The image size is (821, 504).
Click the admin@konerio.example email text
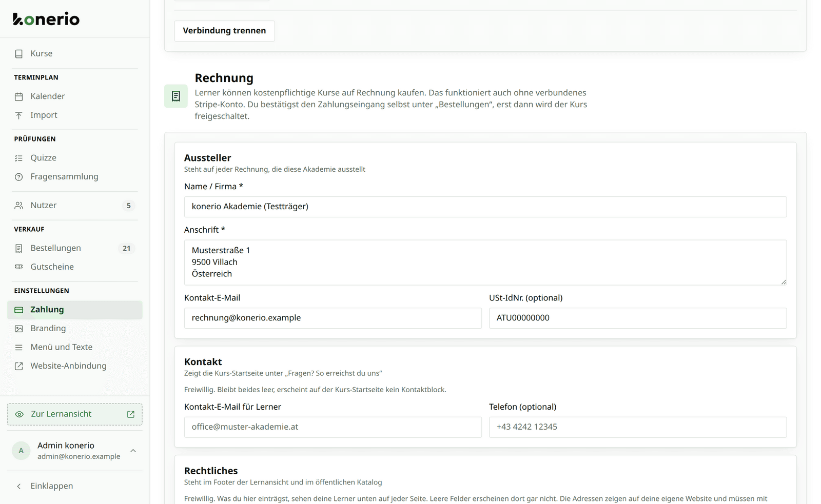[79, 456]
